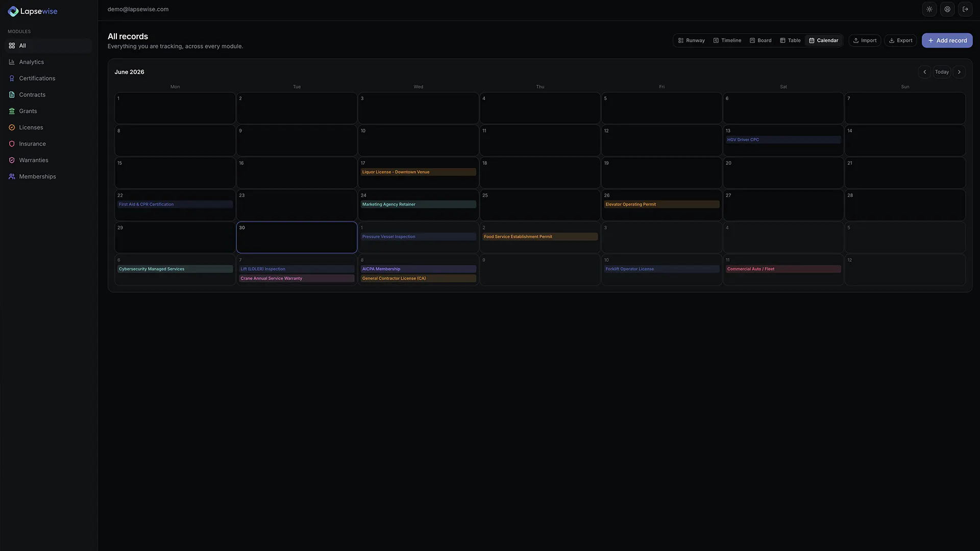Click the Memberships people icon
The height and width of the screenshot is (551, 980).
pyautogui.click(x=12, y=177)
